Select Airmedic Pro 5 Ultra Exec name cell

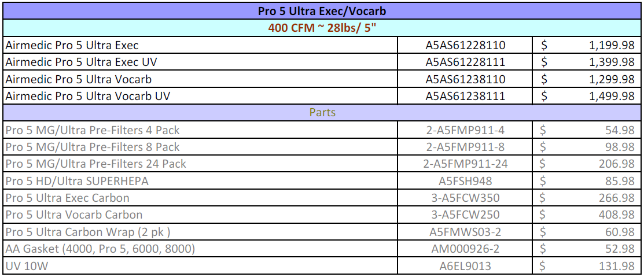click(200, 45)
